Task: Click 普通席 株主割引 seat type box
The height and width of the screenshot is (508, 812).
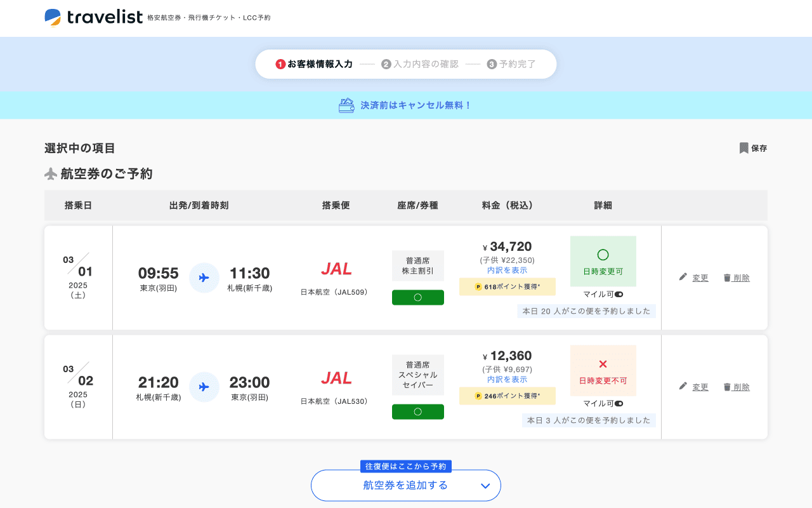Action: point(418,265)
